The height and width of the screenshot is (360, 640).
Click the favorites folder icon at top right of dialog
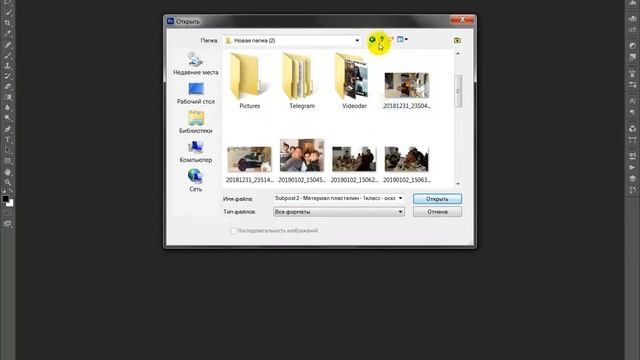click(457, 40)
